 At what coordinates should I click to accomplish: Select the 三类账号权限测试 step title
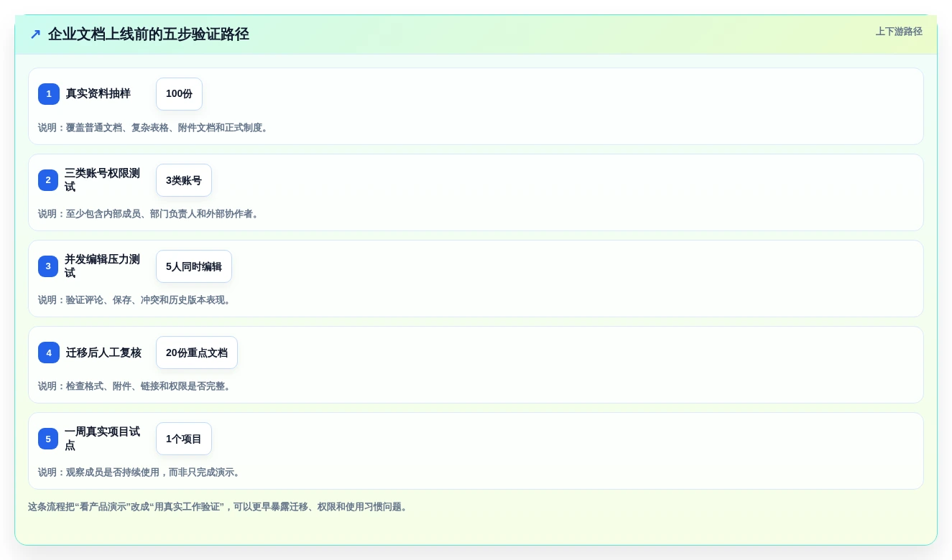[x=103, y=180]
